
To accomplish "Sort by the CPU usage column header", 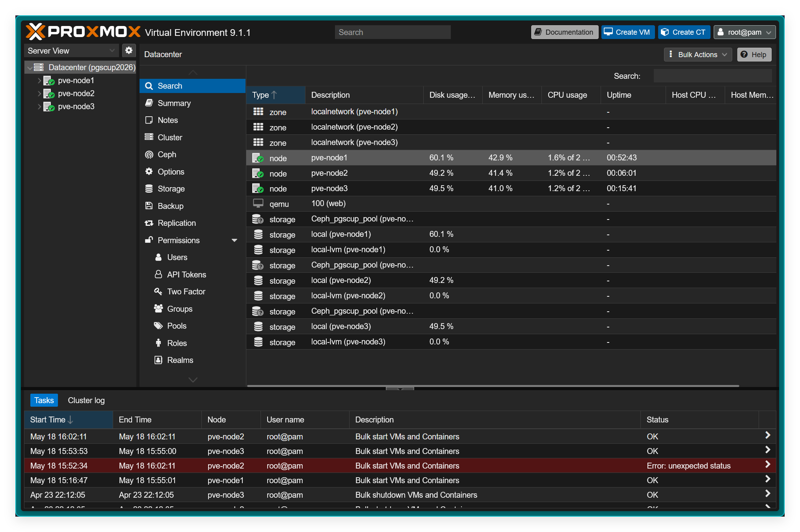I will pos(571,95).
